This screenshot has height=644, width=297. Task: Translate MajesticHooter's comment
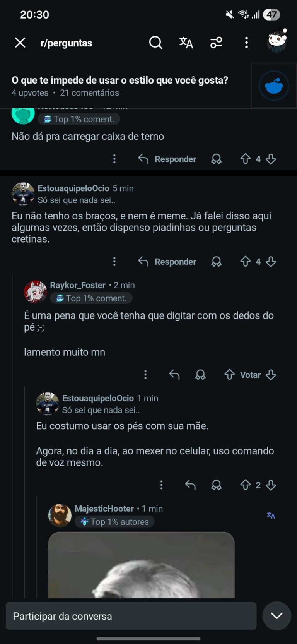271,516
